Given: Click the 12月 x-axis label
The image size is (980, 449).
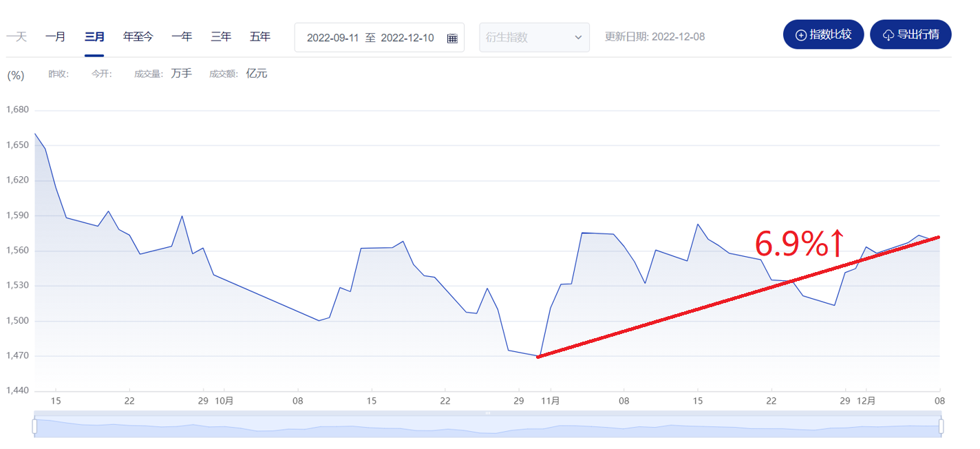Looking at the screenshot, I should [x=866, y=400].
